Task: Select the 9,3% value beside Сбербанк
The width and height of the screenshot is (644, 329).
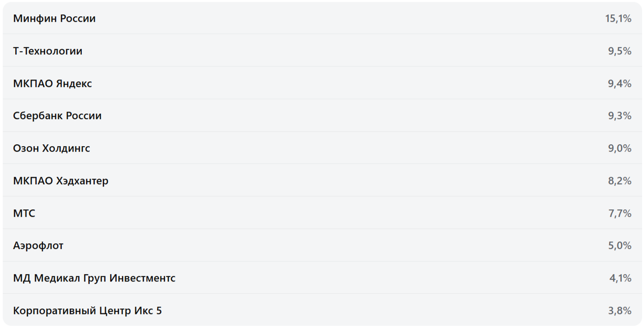Action: pos(619,116)
